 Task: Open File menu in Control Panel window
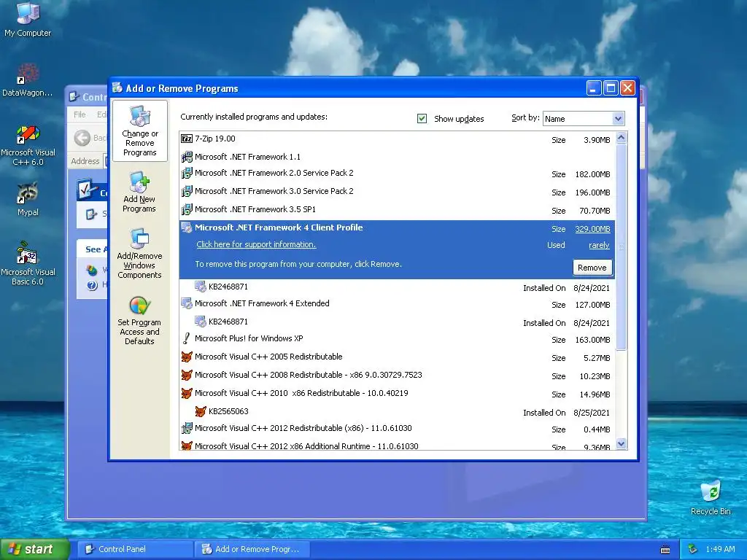[80, 114]
